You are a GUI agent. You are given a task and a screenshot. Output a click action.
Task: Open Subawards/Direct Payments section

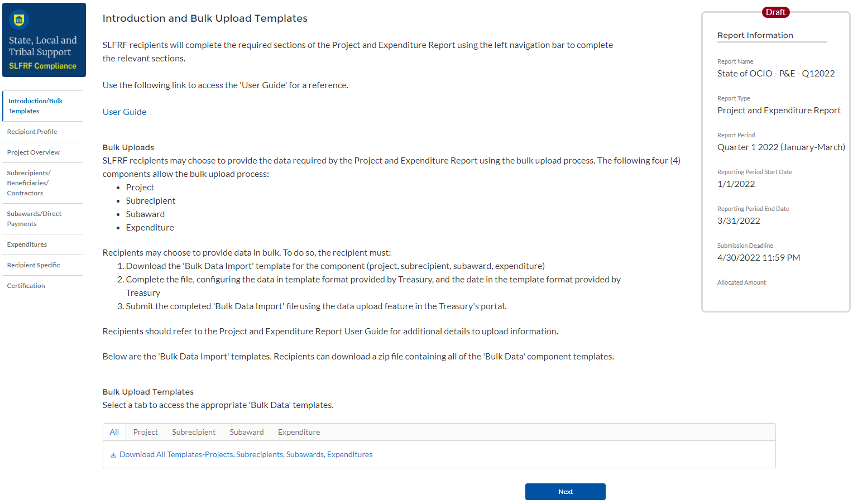coord(35,219)
